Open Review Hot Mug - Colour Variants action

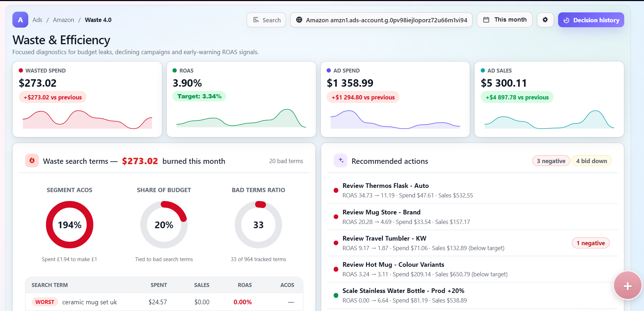(473, 269)
